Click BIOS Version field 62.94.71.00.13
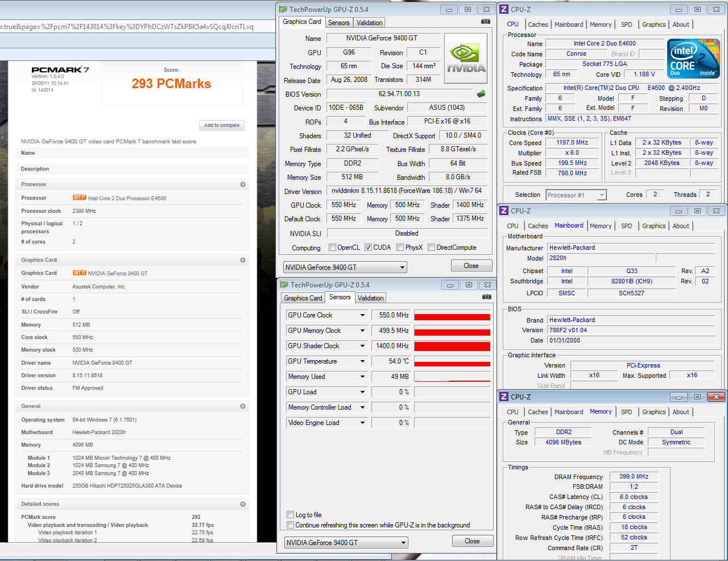The image size is (728, 561). tap(399, 94)
